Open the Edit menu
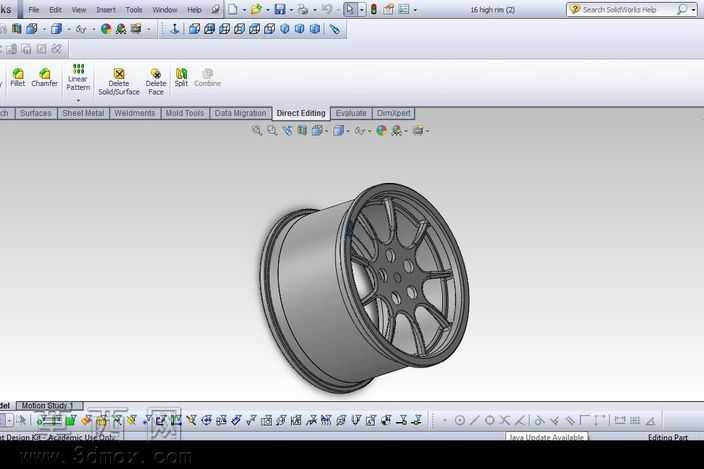This screenshot has height=469, width=704. (55, 9)
